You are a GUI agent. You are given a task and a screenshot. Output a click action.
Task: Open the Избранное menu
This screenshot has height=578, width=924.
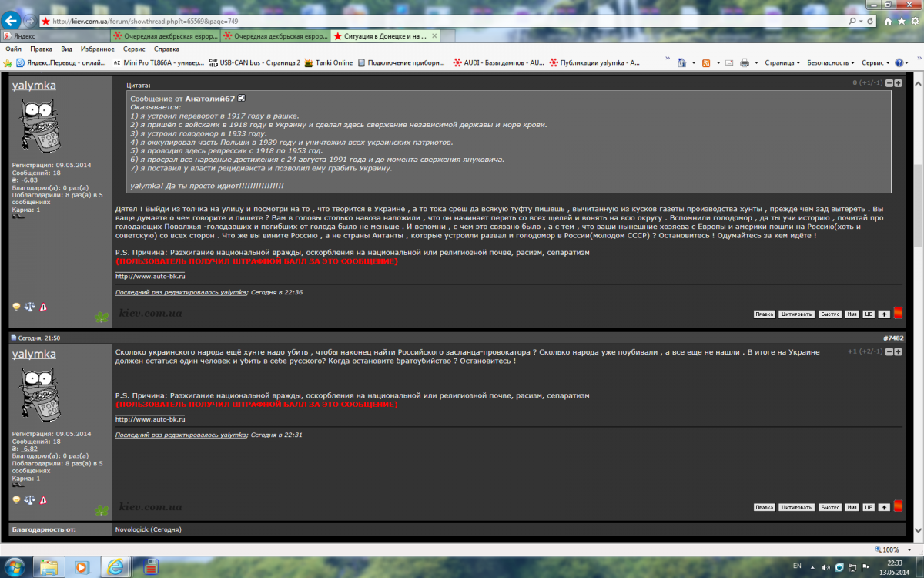click(x=98, y=49)
